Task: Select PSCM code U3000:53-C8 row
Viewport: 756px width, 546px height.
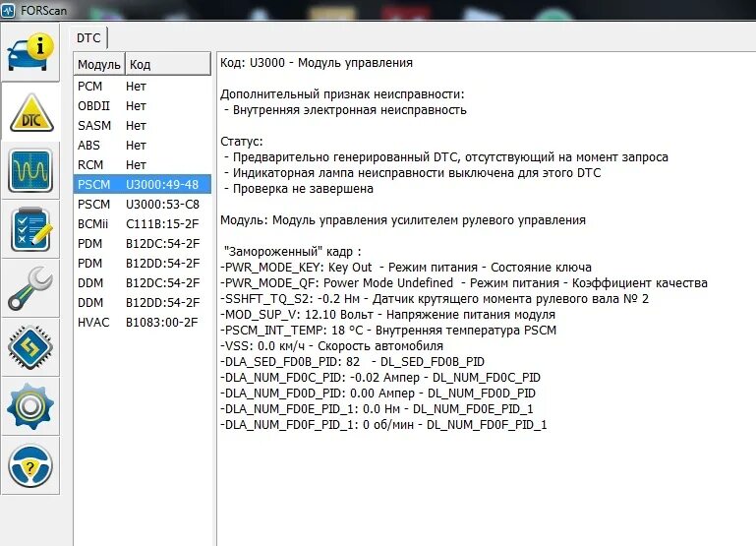Action: (143, 205)
